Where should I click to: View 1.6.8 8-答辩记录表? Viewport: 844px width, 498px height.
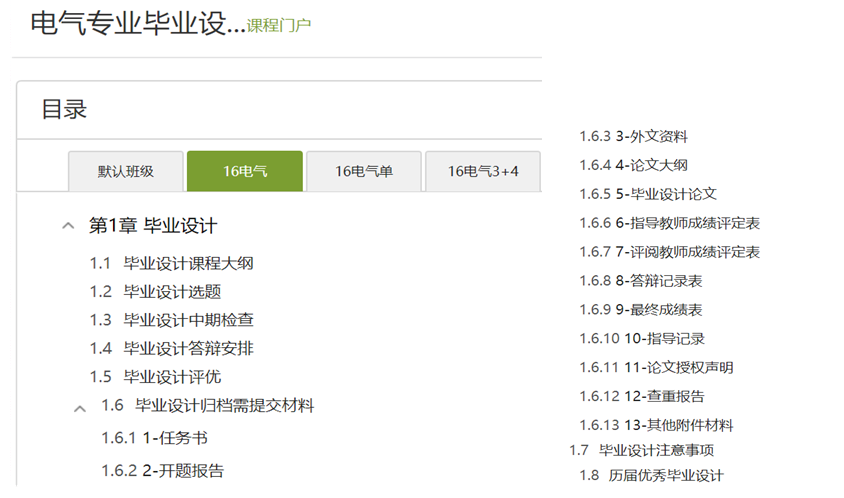(641, 281)
